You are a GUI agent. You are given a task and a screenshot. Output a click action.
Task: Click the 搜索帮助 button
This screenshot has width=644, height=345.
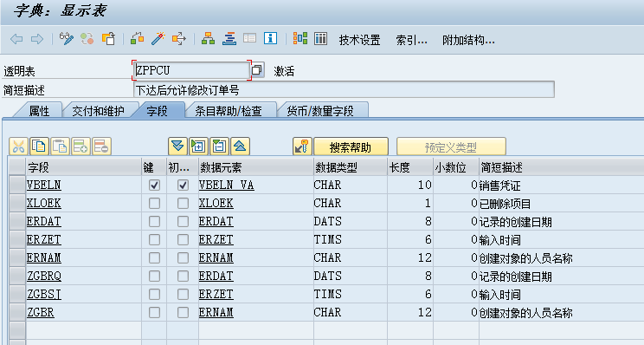tap(351, 146)
